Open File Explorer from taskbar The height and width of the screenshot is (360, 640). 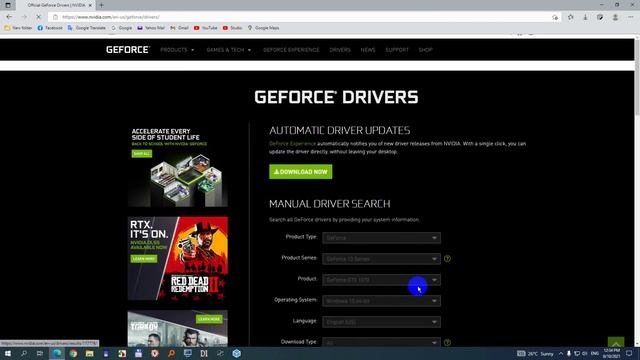89,353
